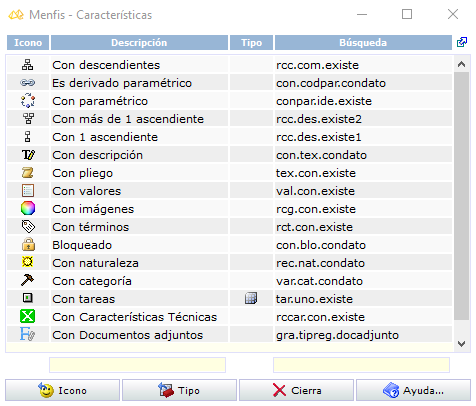Click the rcc.com.existe search cell
This screenshot has height=406, width=476.
click(x=363, y=65)
